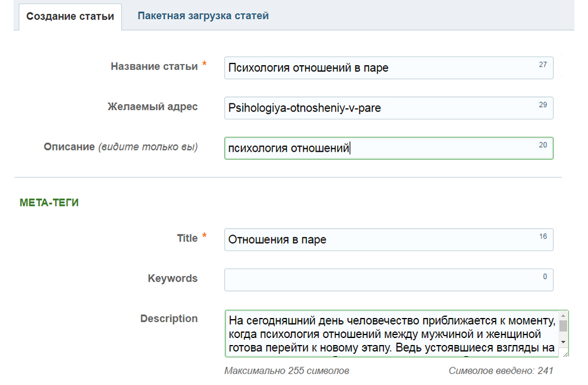Click the textarea resize handle corner
Viewport: 588px width, 385px height.
tap(564, 353)
